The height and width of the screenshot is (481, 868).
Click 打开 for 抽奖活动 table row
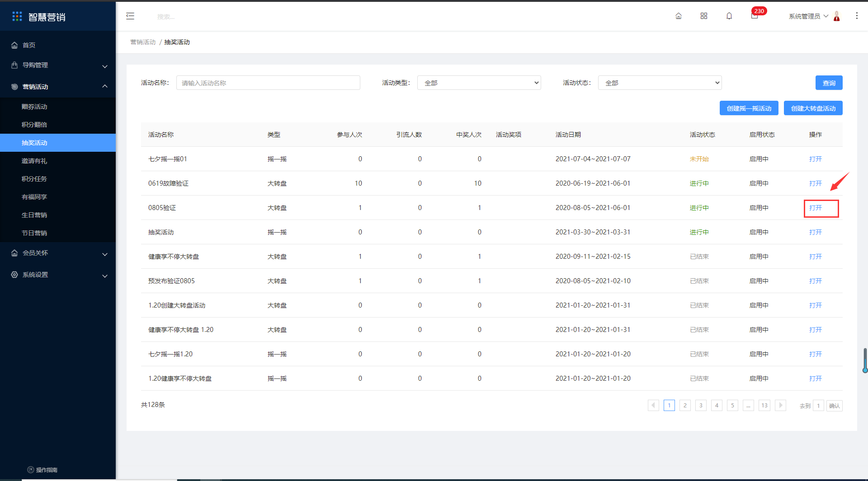[x=815, y=232]
